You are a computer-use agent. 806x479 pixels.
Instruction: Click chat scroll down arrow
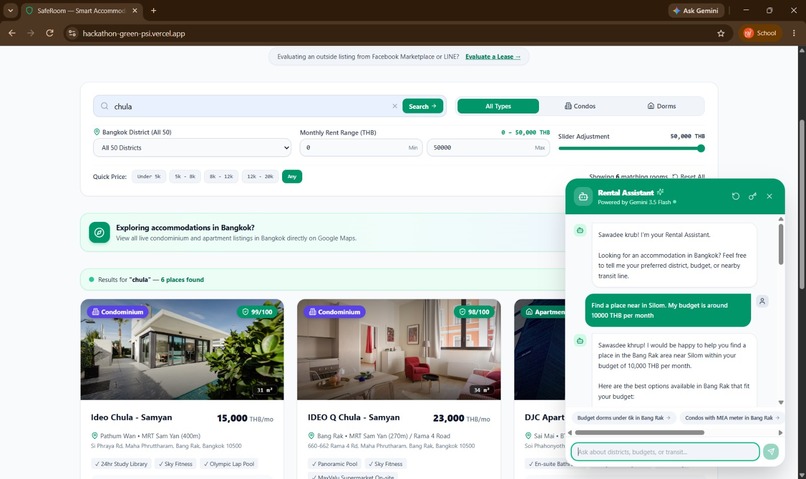(781, 402)
